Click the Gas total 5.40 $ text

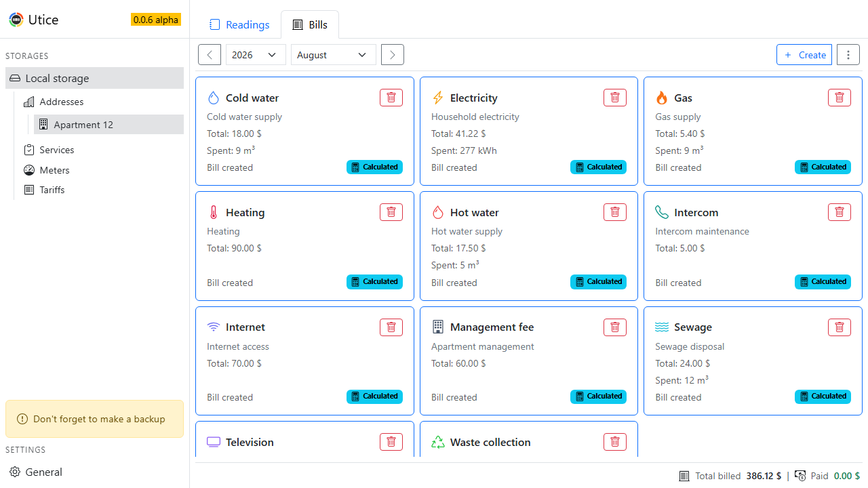(x=680, y=134)
